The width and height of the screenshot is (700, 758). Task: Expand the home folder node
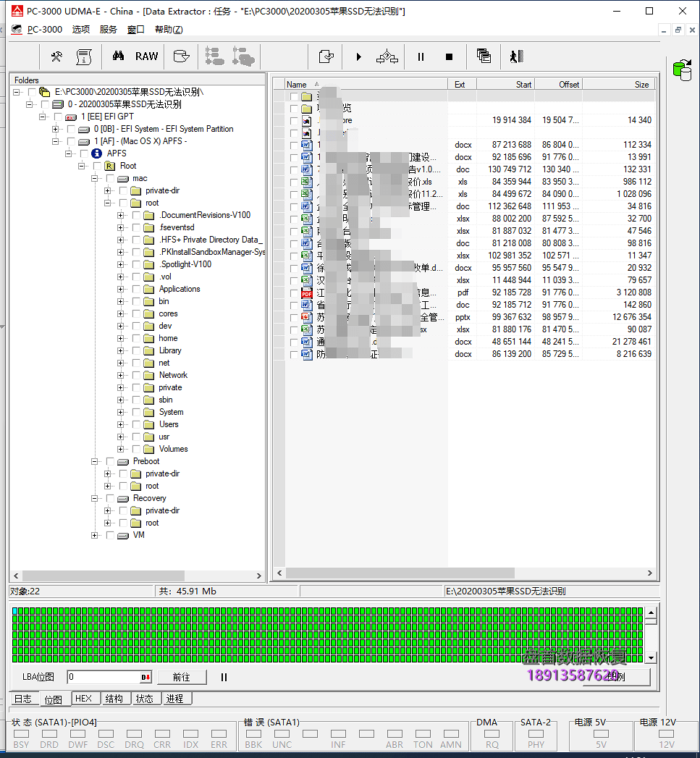[x=120, y=338]
